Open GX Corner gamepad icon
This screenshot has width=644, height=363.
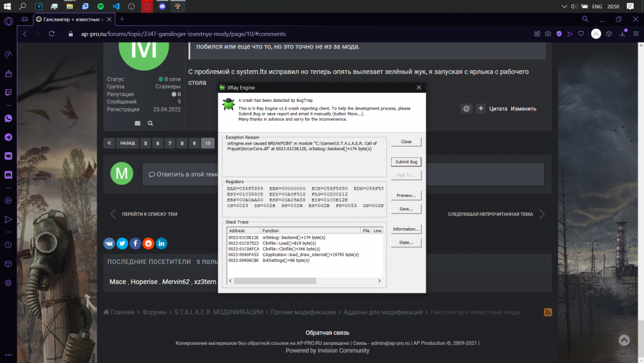click(24, 19)
